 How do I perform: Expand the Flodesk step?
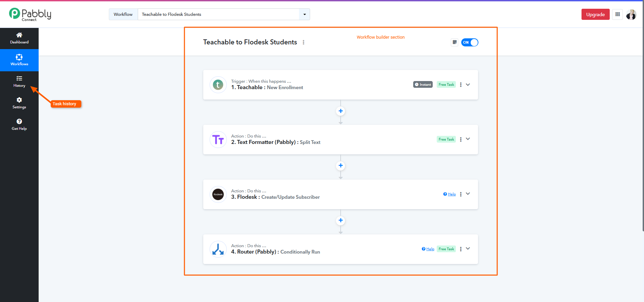[x=468, y=194]
